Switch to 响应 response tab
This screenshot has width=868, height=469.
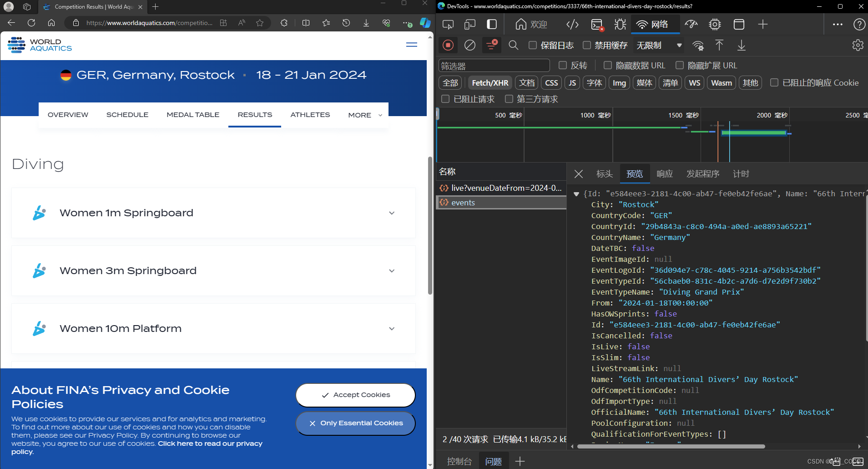[665, 174]
